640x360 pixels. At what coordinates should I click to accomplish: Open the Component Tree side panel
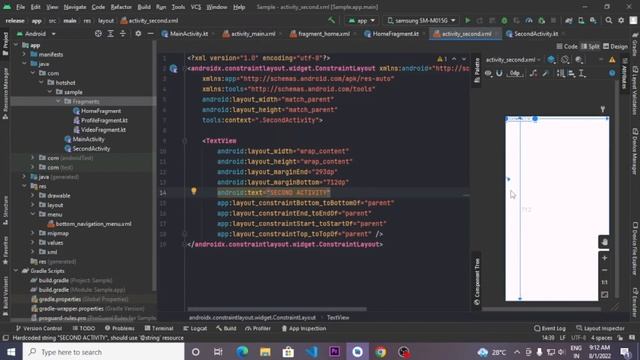point(476,282)
